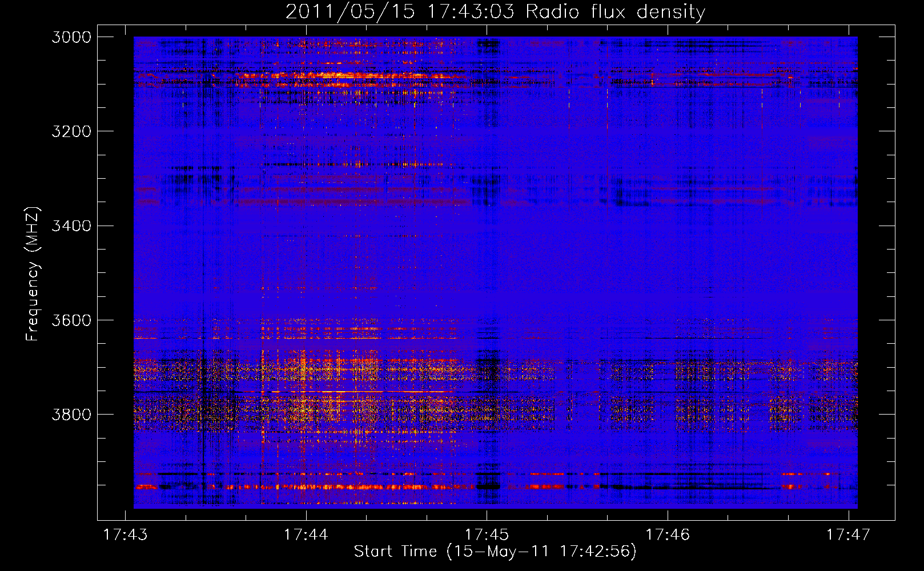The image size is (924, 571).
Task: Click the 3600 frequency axis label
Action: (71, 320)
